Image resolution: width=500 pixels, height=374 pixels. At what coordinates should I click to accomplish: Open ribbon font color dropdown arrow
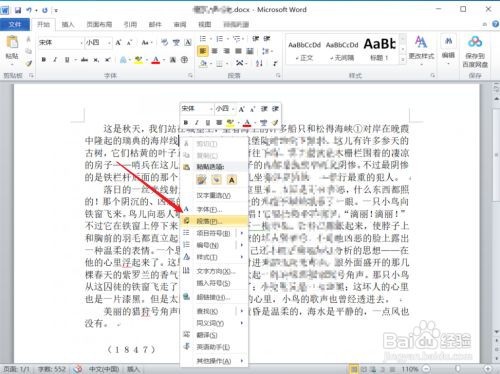coord(164,60)
